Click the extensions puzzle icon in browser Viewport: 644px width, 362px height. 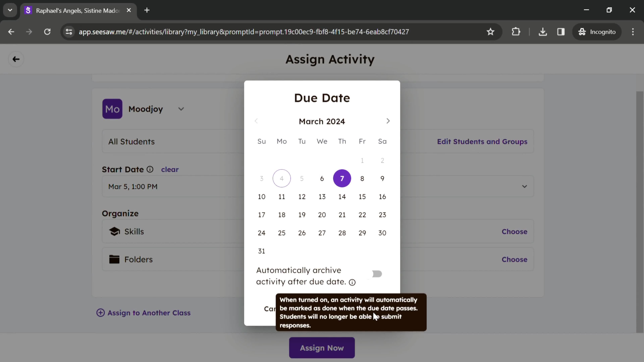pos(516,31)
